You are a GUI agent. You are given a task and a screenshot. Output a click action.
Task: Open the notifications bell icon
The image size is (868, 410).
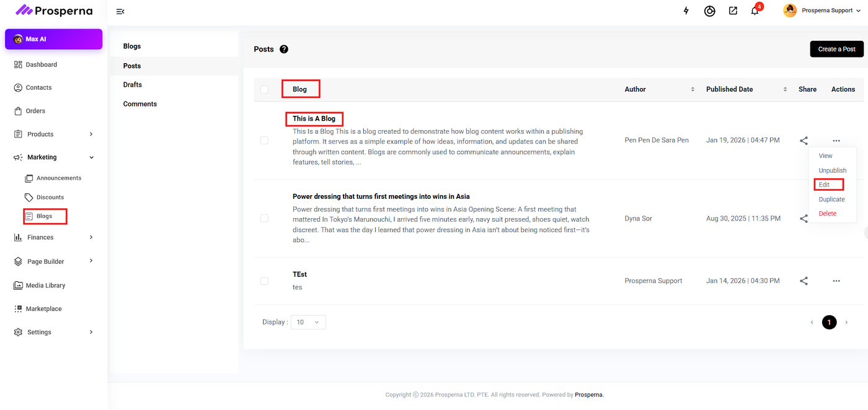(755, 11)
